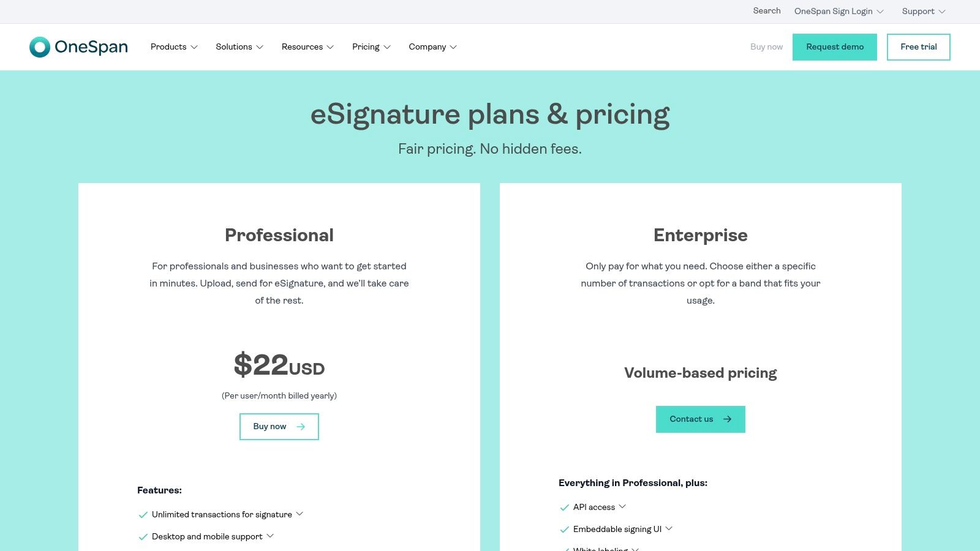Click checkmark beside Unlimited transactions for signature

click(x=143, y=515)
